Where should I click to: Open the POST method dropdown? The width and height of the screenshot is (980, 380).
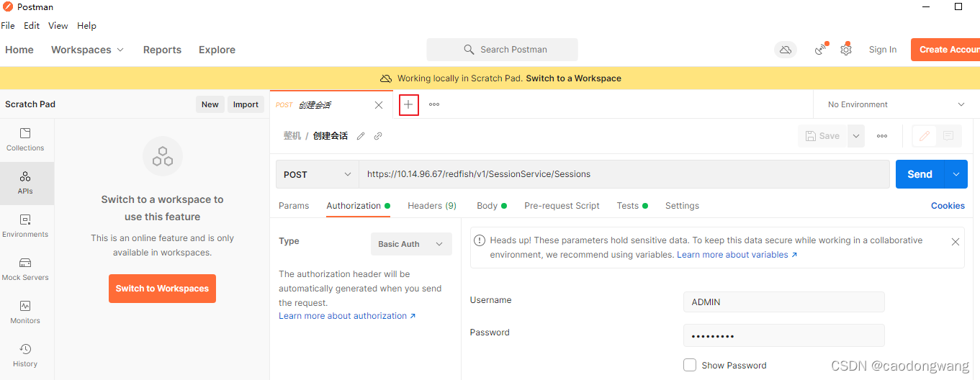(x=317, y=174)
